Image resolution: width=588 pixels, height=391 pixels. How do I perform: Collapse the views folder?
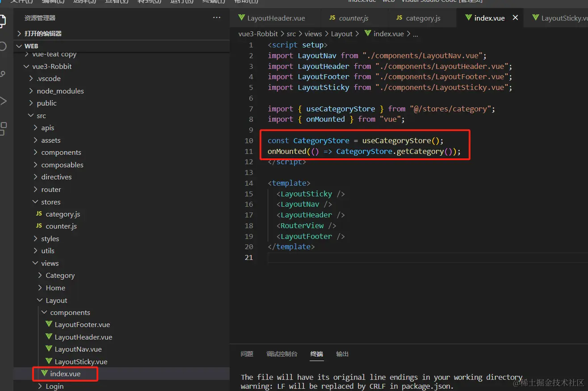[x=35, y=263]
